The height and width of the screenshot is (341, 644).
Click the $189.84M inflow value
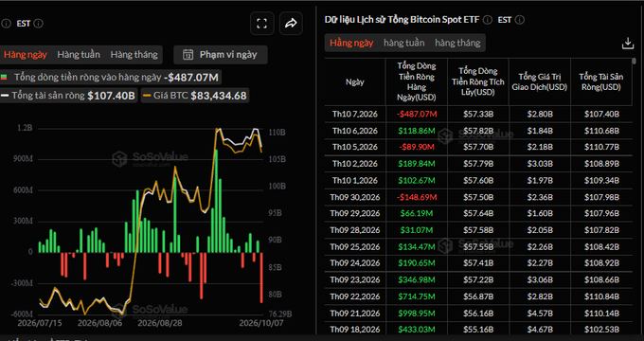click(417, 164)
